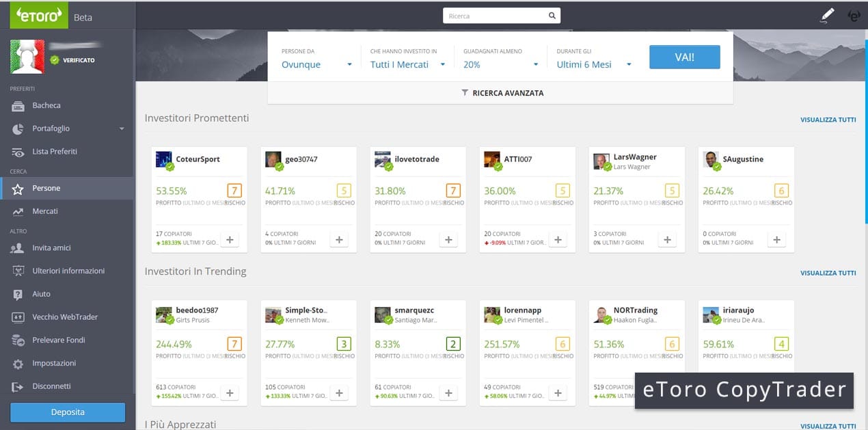Viewport: 868px width, 430px height.
Task: Click the Portafoglio pie chart icon
Action: point(18,129)
